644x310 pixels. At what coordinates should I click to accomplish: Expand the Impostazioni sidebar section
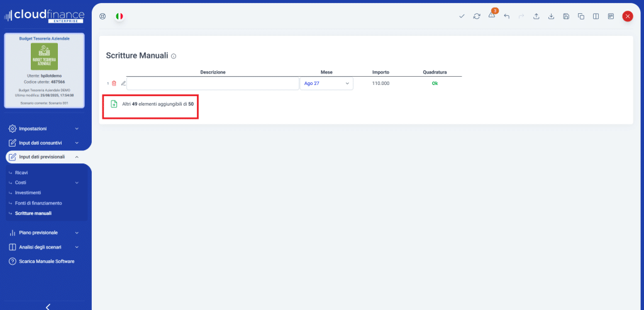[x=44, y=128]
